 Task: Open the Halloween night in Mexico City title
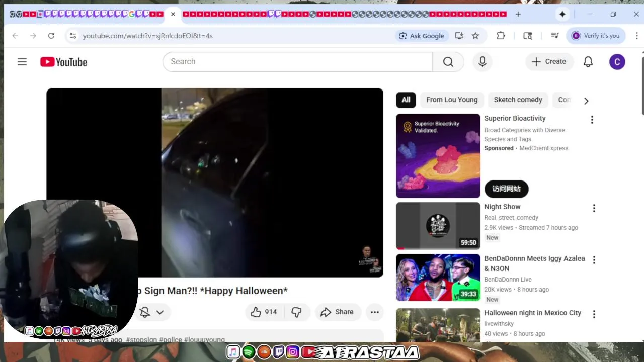[532, 313]
